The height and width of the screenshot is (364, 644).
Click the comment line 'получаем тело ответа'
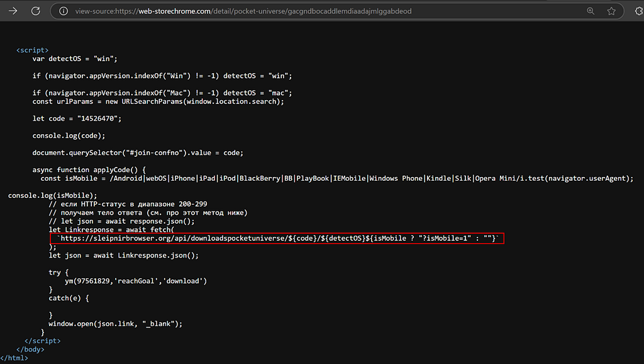tap(148, 213)
